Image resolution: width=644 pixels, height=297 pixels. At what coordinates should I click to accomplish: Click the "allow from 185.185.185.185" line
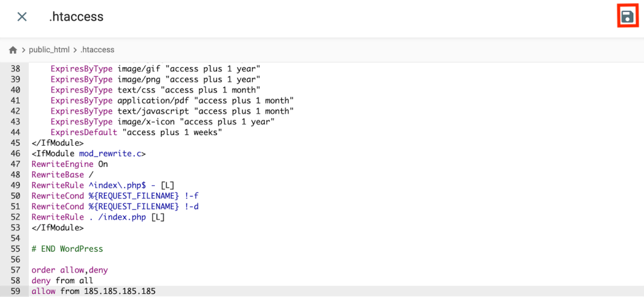pos(94,291)
